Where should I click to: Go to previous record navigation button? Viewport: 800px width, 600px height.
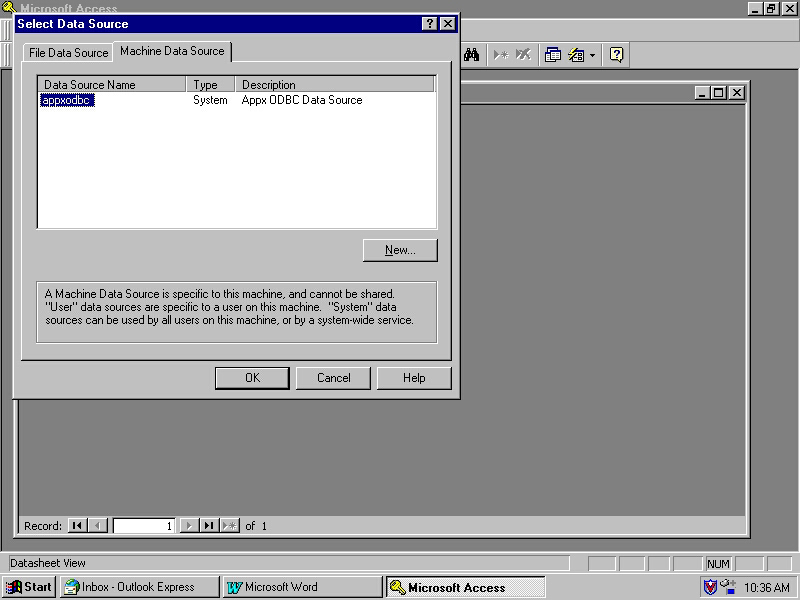coord(98,526)
